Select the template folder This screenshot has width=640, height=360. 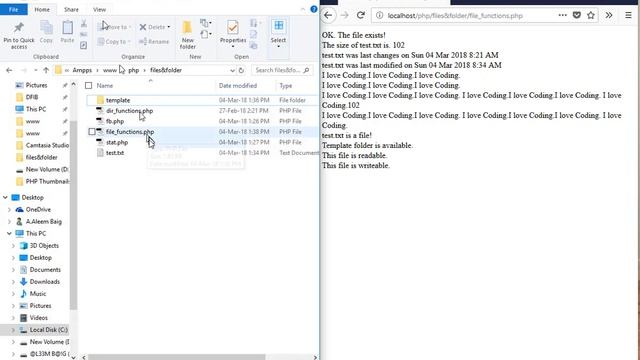pos(118,100)
